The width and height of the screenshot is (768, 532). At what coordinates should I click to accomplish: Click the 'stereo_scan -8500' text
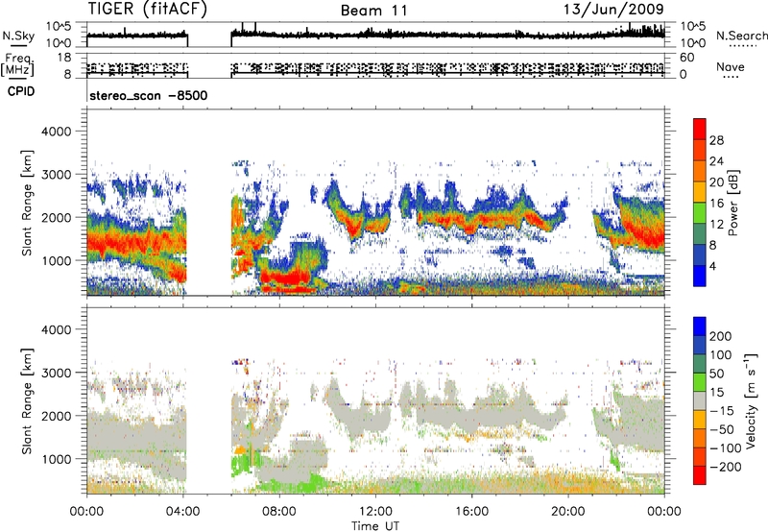click(149, 95)
